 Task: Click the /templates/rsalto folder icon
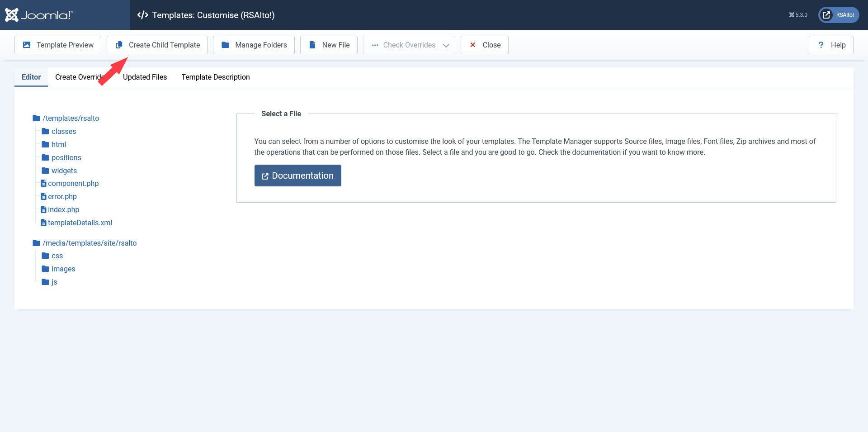pyautogui.click(x=37, y=118)
